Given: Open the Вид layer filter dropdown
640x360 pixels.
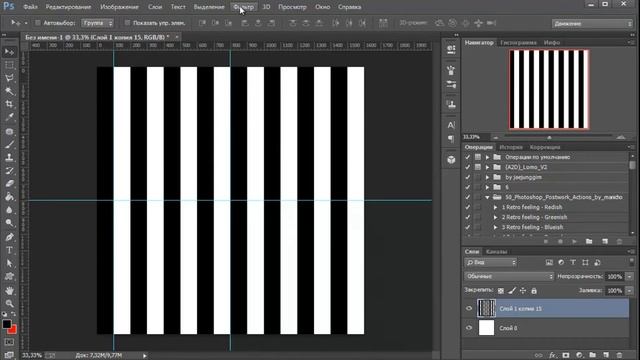Looking at the screenshot, I should tap(491, 262).
